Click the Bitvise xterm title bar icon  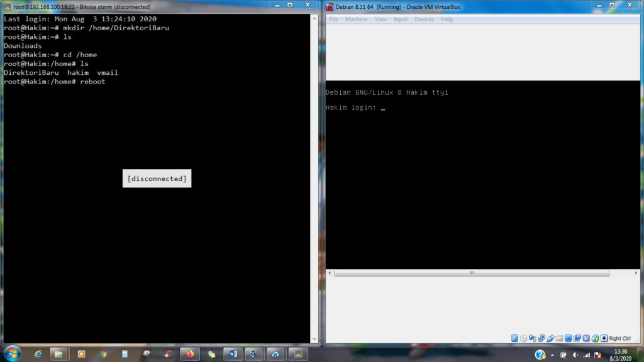pos(8,7)
